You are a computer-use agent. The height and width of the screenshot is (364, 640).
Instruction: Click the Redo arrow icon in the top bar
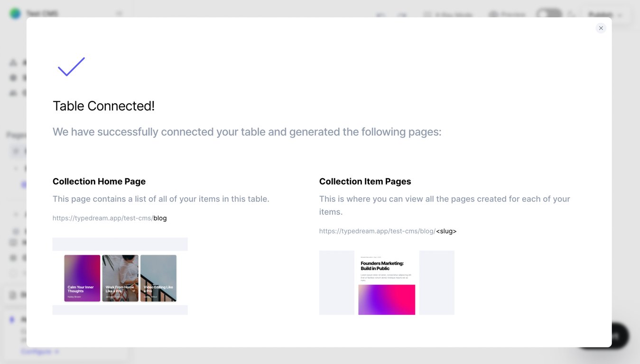click(x=402, y=15)
